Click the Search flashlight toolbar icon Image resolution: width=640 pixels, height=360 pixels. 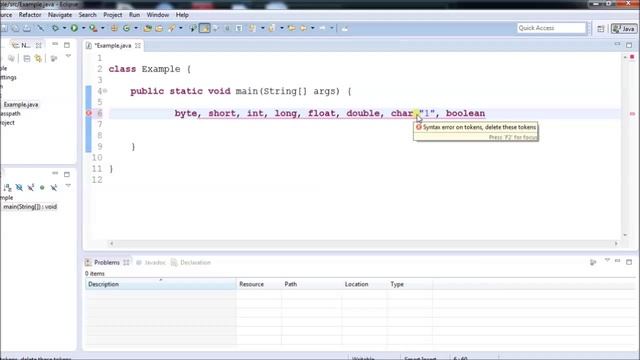click(172, 28)
